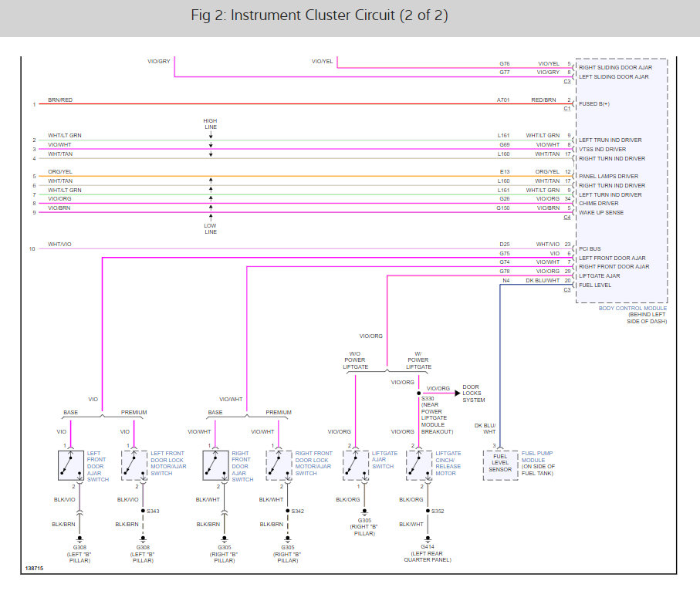Image resolution: width=700 pixels, height=591 pixels.
Task: Select the LIFTGATE AJAR pin label
Action: [x=600, y=276]
